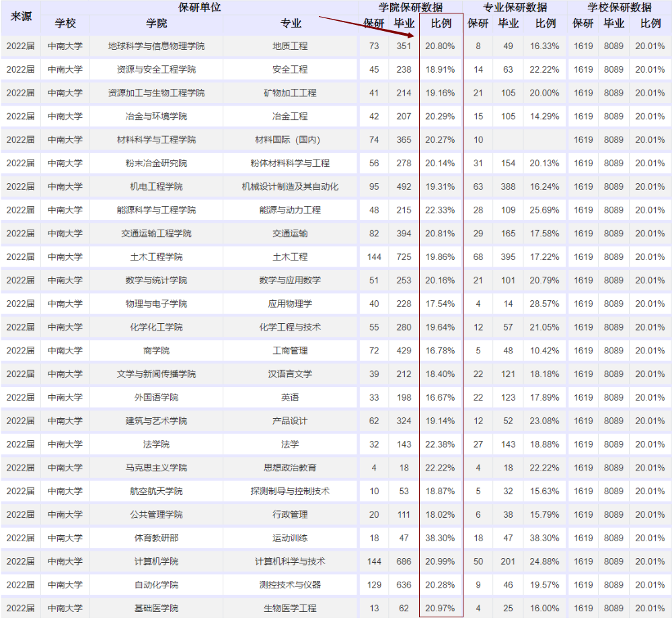This screenshot has width=672, height=620.
Task: Click the 学校保研数据 group header
Action: (620, 7)
